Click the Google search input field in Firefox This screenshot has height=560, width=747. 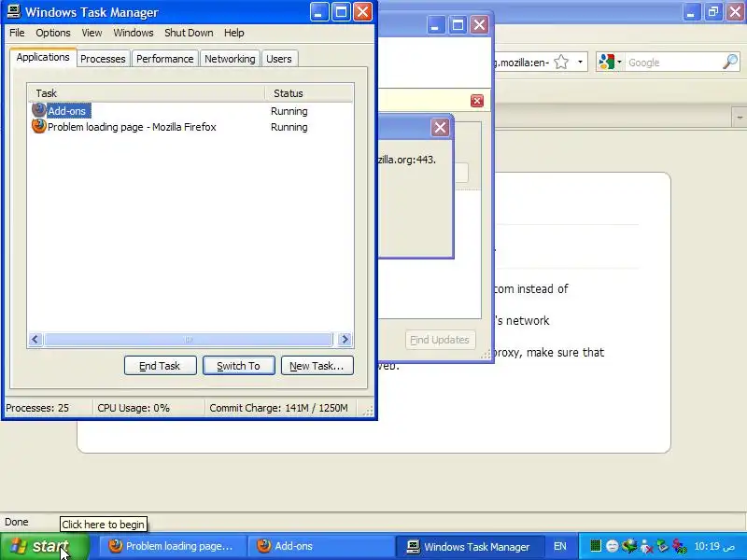[x=672, y=63]
